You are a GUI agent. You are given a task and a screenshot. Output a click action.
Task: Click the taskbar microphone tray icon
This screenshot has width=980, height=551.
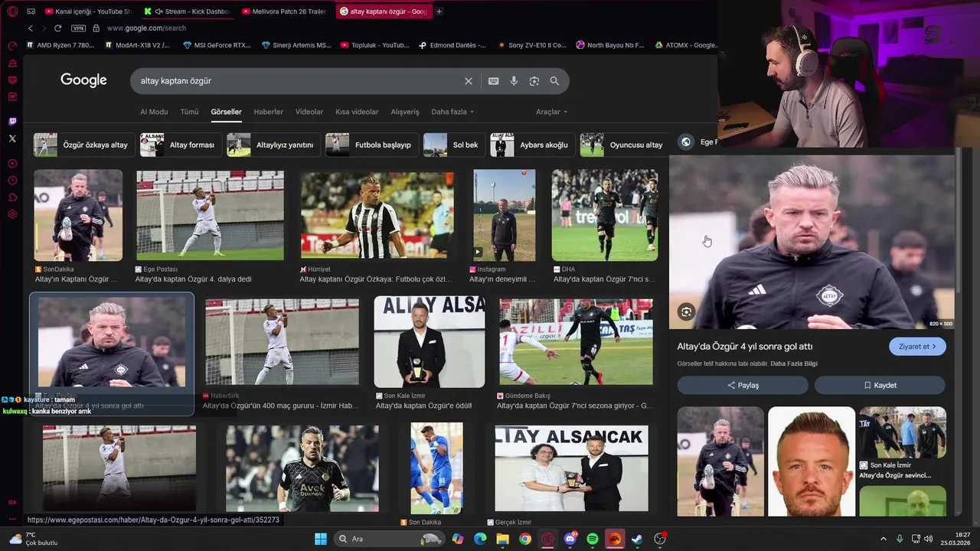[900, 539]
